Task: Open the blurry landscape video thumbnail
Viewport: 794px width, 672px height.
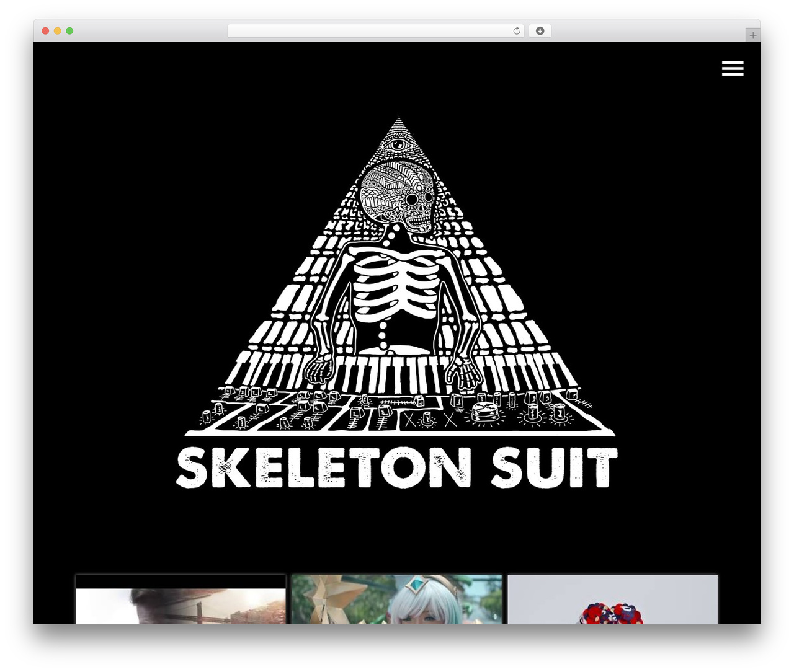Action: click(x=181, y=599)
